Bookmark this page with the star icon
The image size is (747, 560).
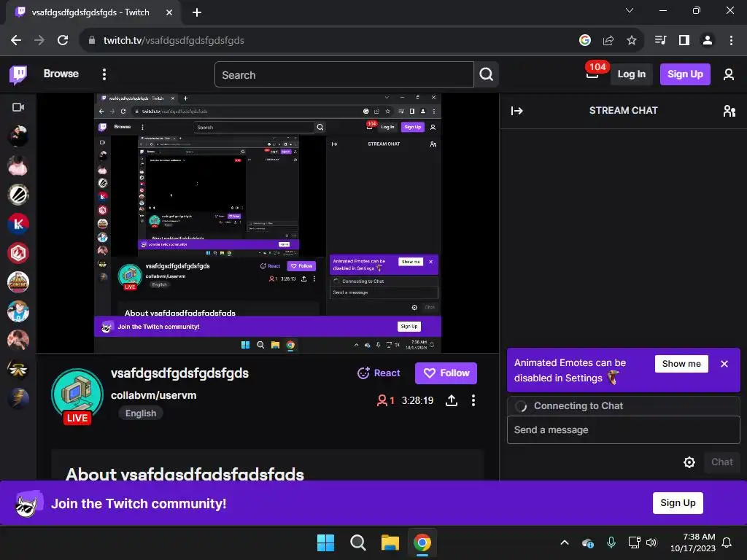pos(632,41)
